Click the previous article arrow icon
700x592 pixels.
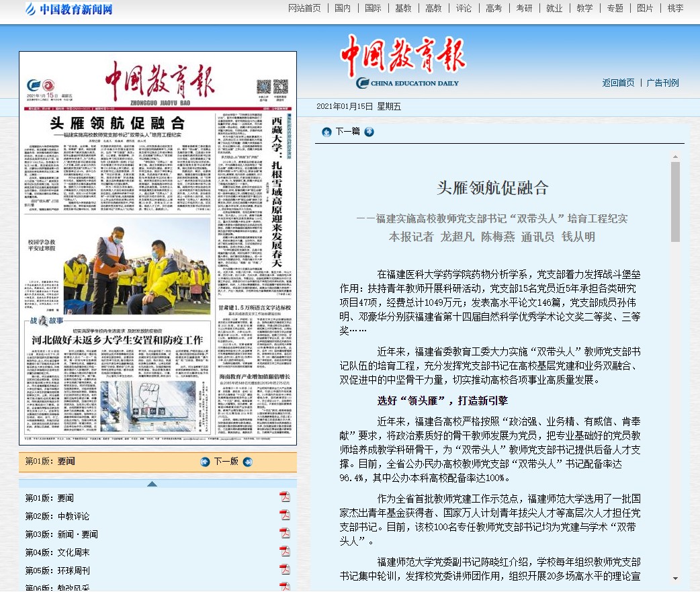[326, 132]
